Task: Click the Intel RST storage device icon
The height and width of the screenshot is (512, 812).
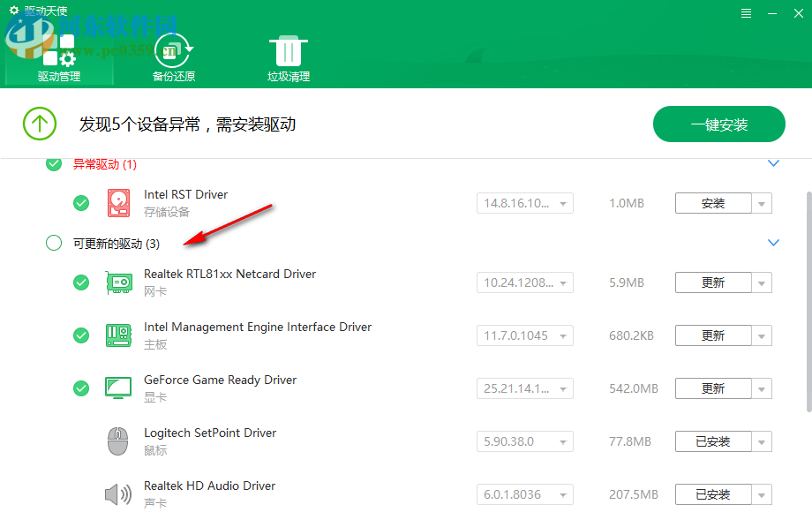Action: 118,202
